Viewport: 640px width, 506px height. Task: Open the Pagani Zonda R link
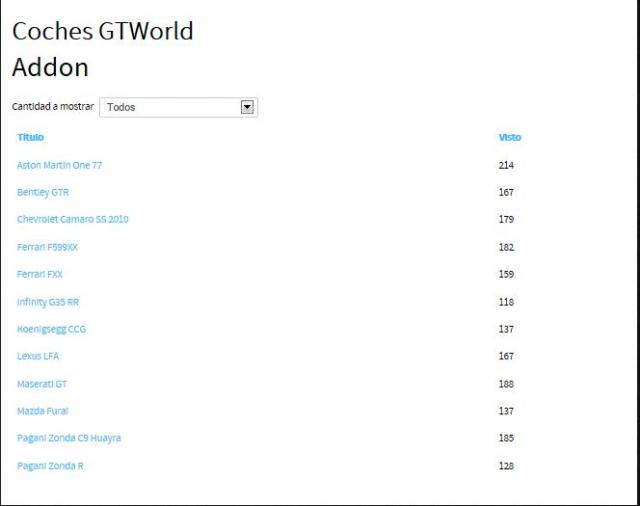tap(50, 466)
